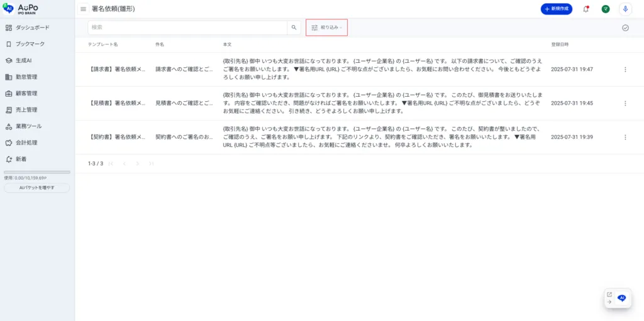Click subject 契約書へのご署名のお…
644x321 pixels.
click(x=184, y=137)
